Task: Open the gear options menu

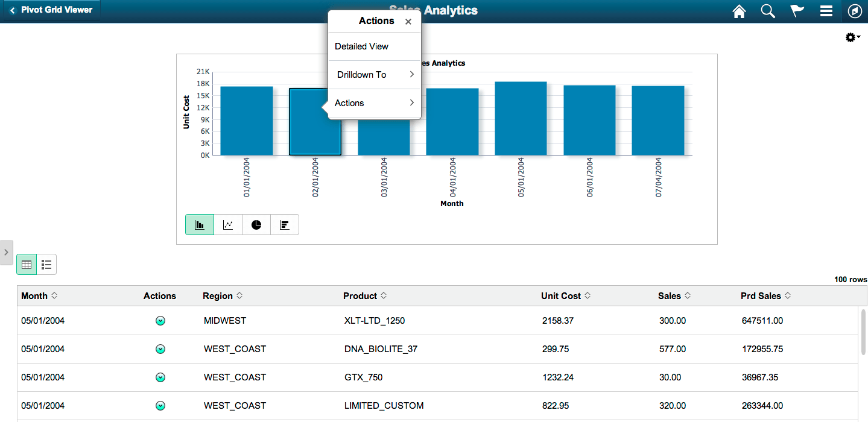Action: click(x=852, y=37)
